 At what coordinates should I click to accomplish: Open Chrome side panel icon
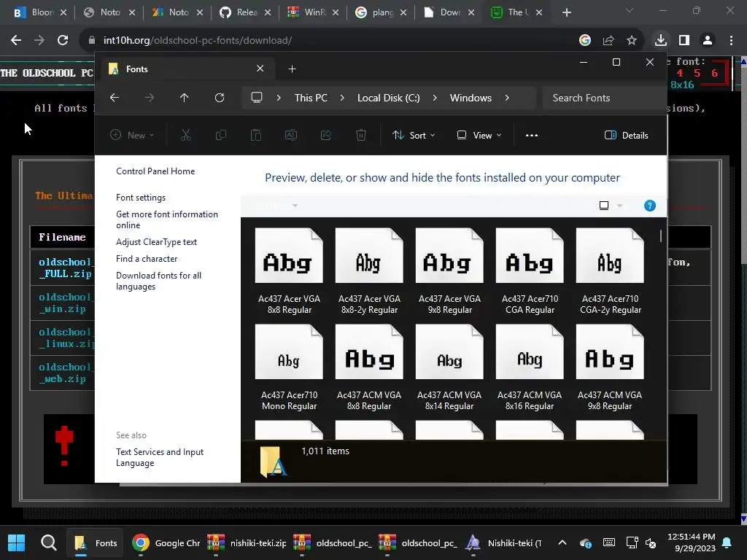click(684, 40)
